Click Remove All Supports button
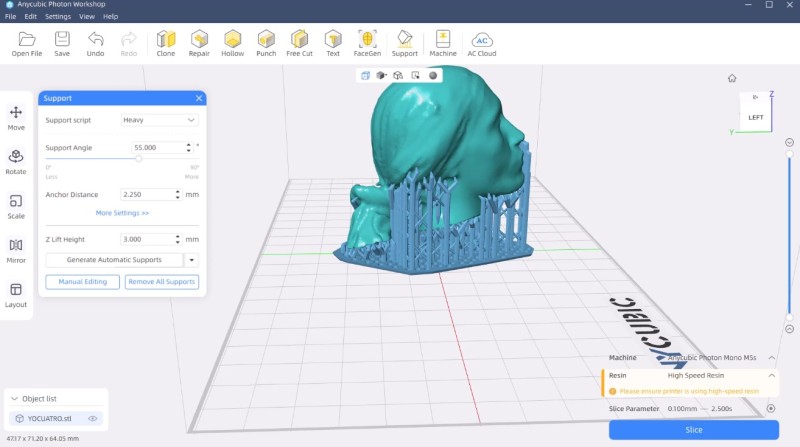Image resolution: width=800 pixels, height=447 pixels. point(162,282)
